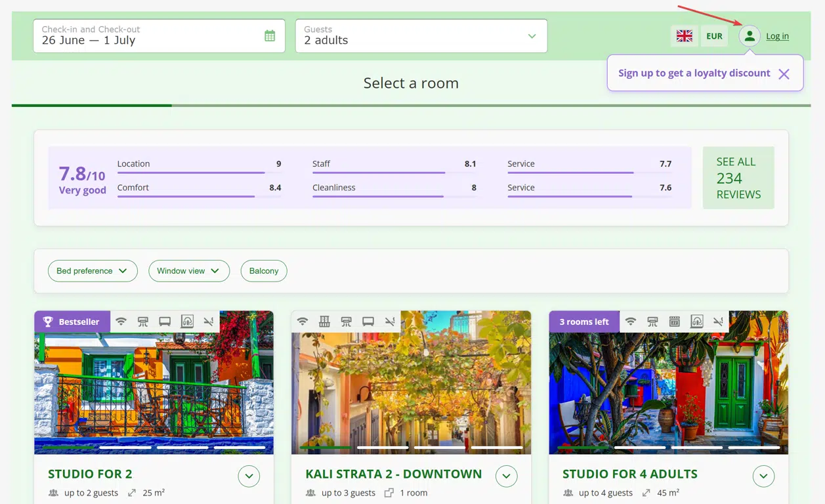
Task: Click the garden view icon on the Studio for 4 Adults card
Action: pos(697,322)
